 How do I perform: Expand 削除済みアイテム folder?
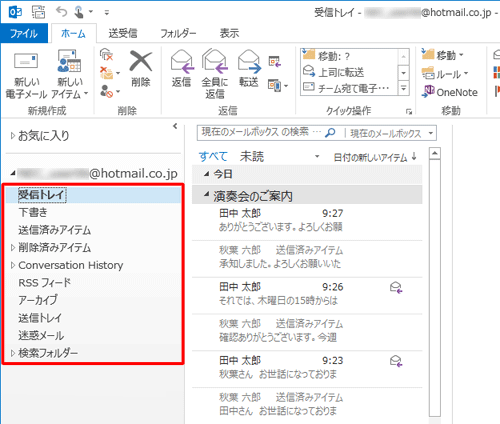tap(13, 247)
